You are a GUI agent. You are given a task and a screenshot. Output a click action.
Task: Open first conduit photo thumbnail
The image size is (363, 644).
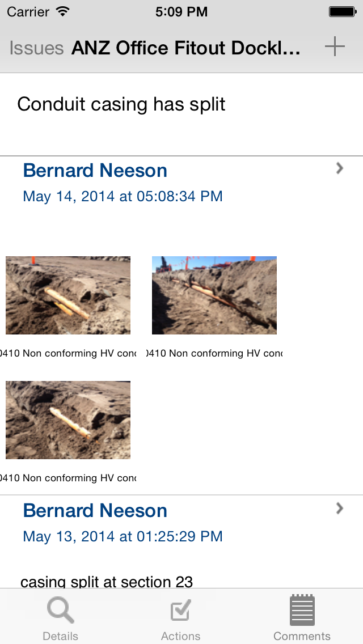point(68,295)
